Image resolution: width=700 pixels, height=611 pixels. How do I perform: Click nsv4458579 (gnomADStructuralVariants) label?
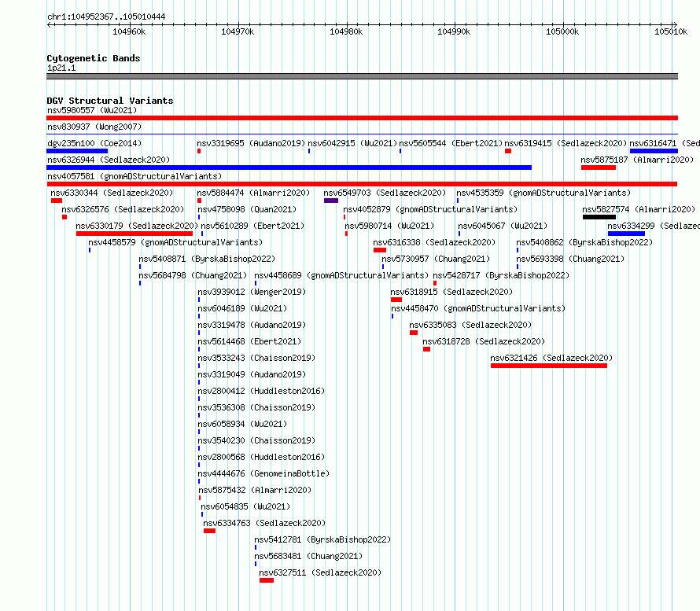pos(175,242)
